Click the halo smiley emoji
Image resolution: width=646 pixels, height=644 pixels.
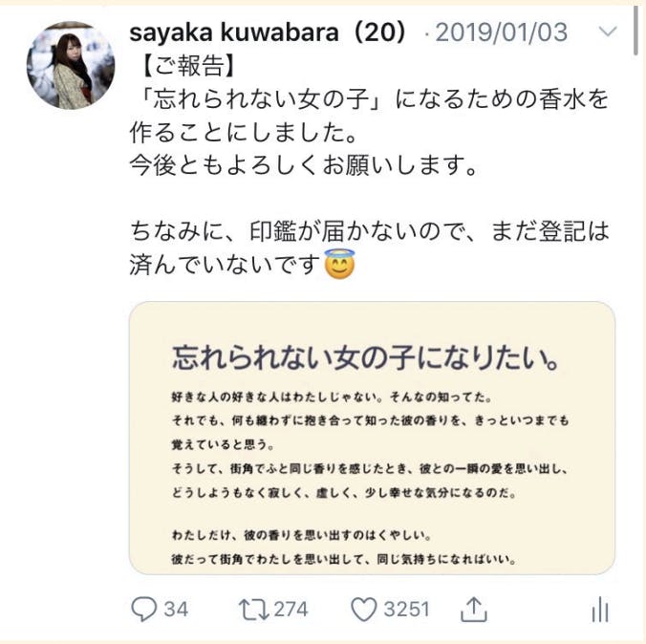(x=339, y=265)
